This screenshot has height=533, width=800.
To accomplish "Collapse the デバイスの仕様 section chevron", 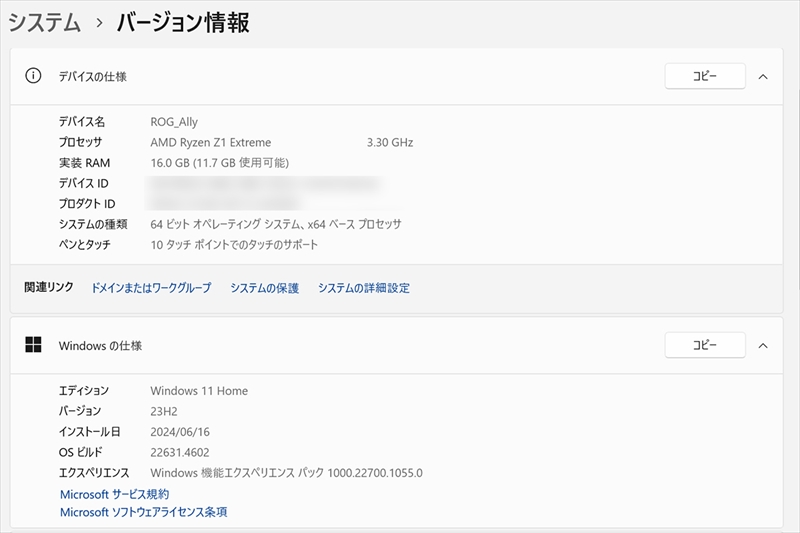I will click(x=763, y=77).
